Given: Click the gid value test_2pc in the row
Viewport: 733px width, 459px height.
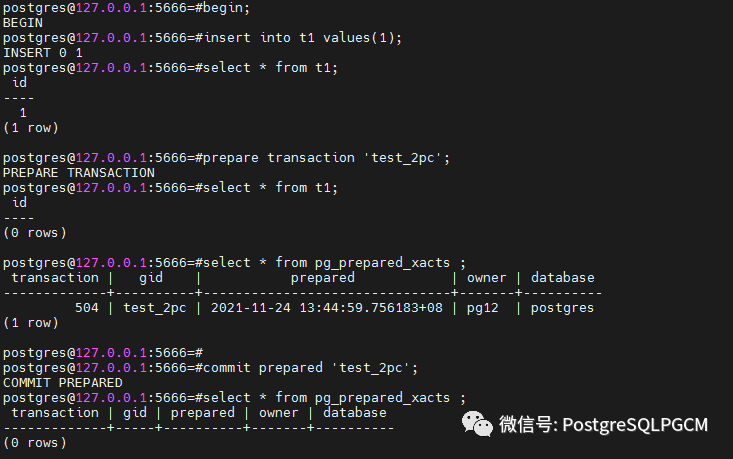Looking at the screenshot, I should [155, 308].
